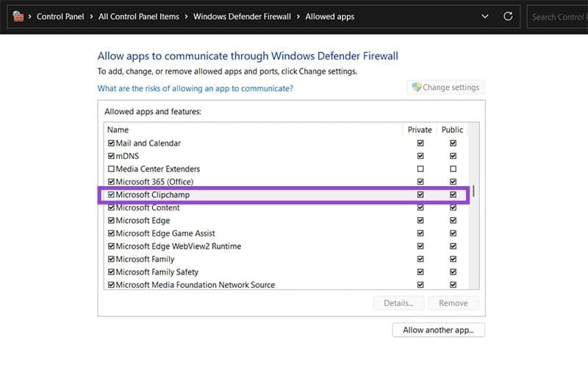The height and width of the screenshot is (387, 588).
Task: Expand chevron after Windows Defender Firewall breadcrumb
Action: (298, 16)
